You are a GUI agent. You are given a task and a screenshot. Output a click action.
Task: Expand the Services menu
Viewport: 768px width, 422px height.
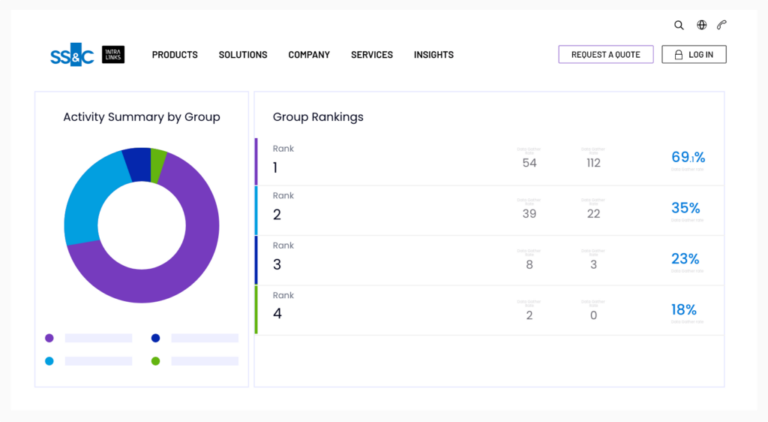(x=372, y=55)
